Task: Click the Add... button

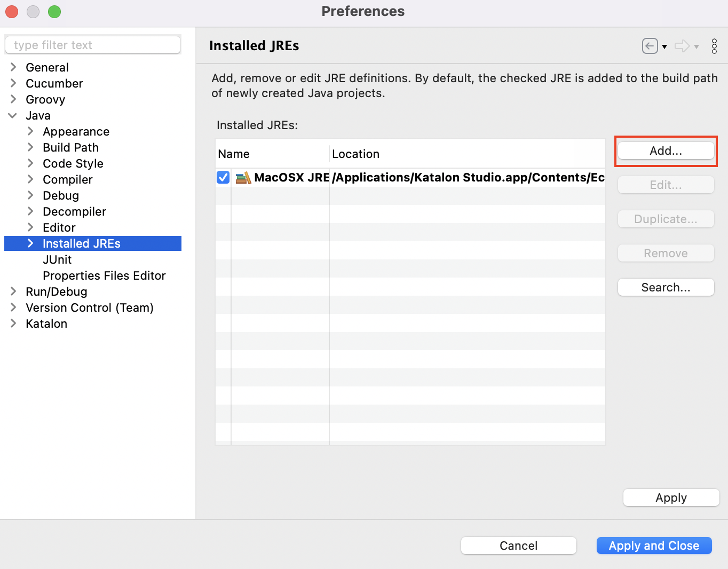Action: pyautogui.click(x=666, y=151)
